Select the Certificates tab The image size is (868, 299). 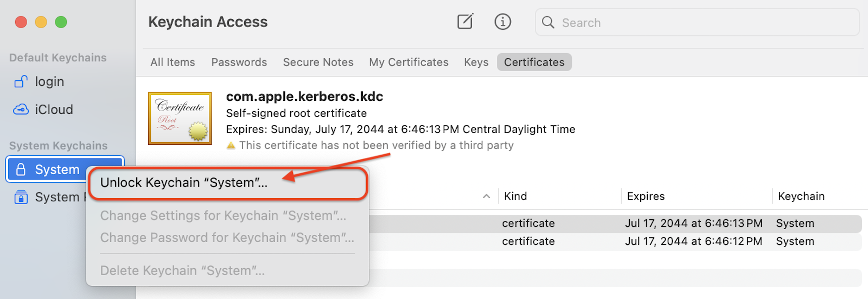(x=534, y=62)
